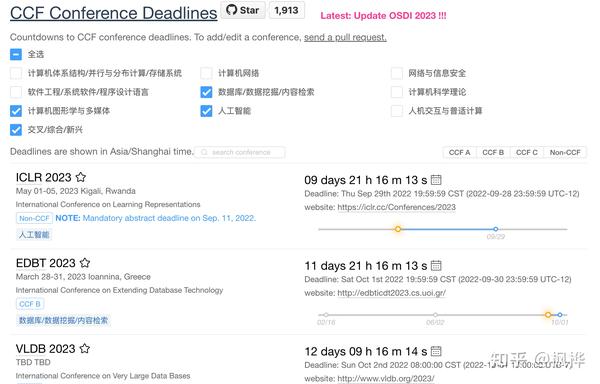Follow the send a pull request link
Screen dimensions: 600x384
point(345,37)
